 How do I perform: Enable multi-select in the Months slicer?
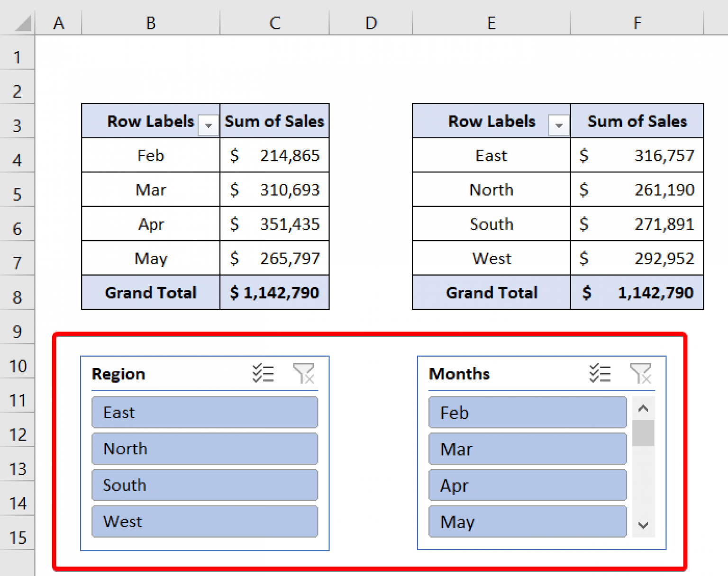(x=600, y=374)
